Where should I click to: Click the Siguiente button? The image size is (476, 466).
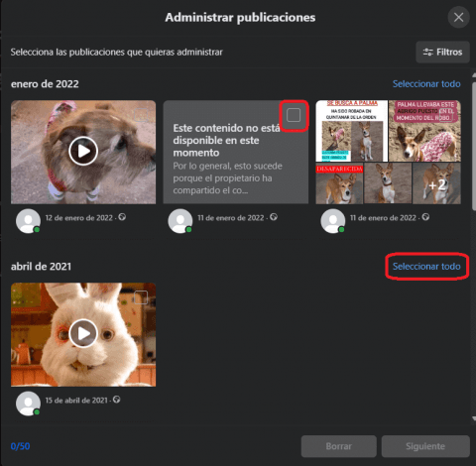pyautogui.click(x=425, y=446)
